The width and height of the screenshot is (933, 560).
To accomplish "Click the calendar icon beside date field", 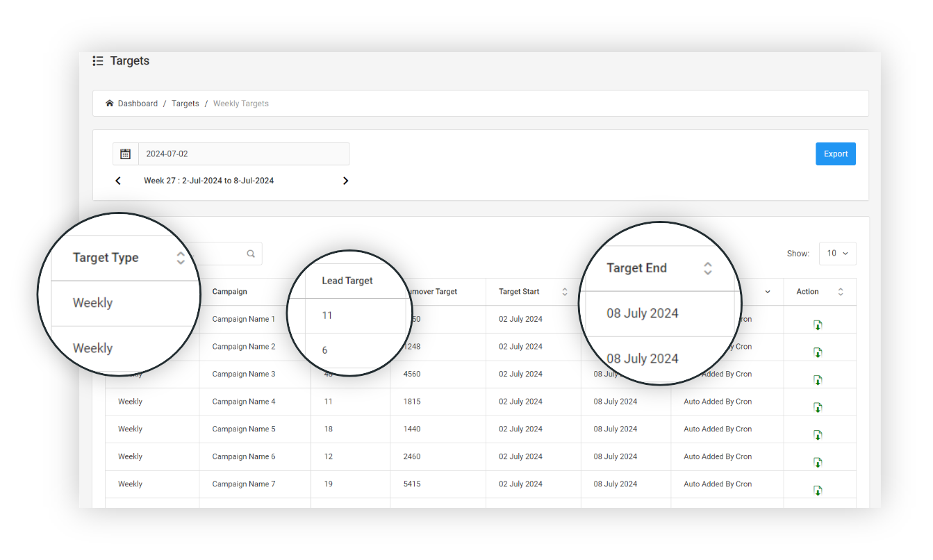I will pyautogui.click(x=126, y=154).
